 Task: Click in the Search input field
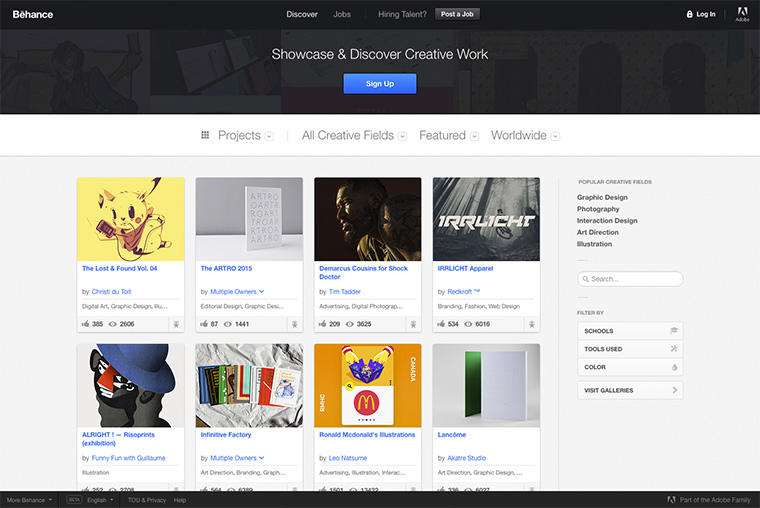click(630, 279)
